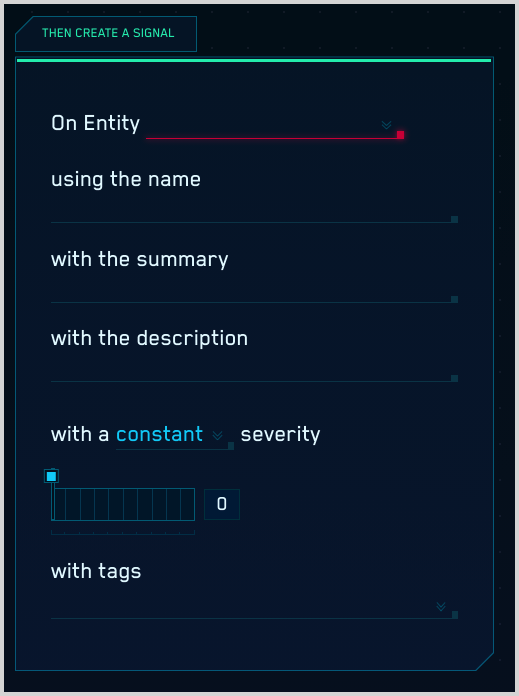Click the tick scale below severity slider

click(123, 532)
